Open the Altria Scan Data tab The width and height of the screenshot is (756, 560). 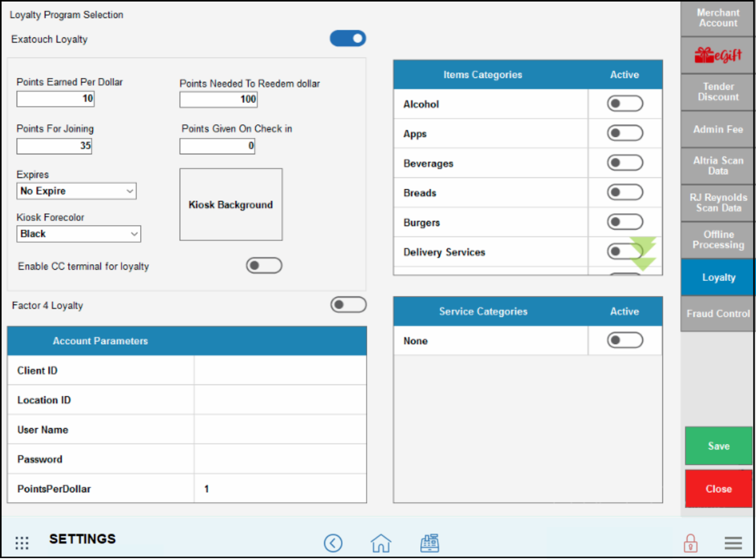(x=718, y=166)
